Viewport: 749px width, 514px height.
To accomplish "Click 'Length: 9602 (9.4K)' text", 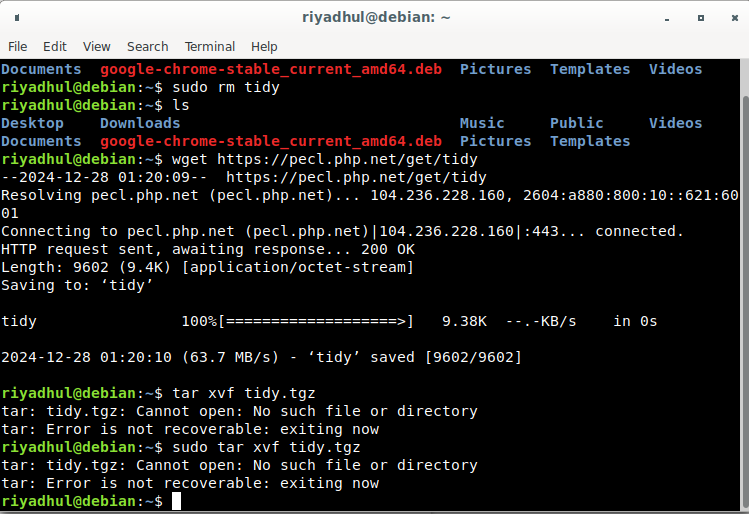I will (86, 268).
